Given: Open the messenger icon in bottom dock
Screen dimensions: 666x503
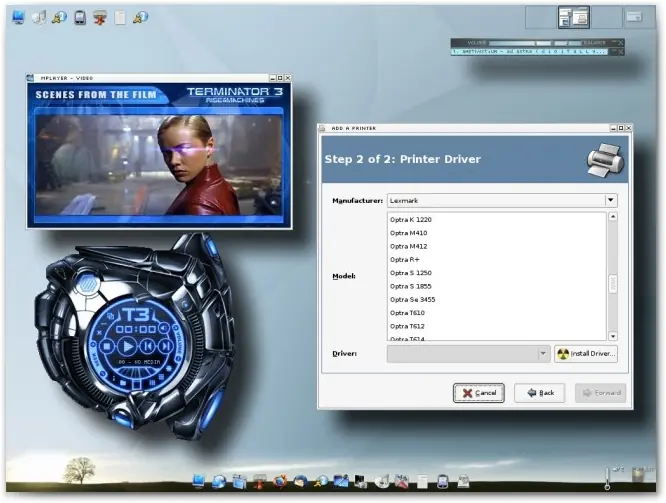Looking at the screenshot, I should click(x=321, y=481).
